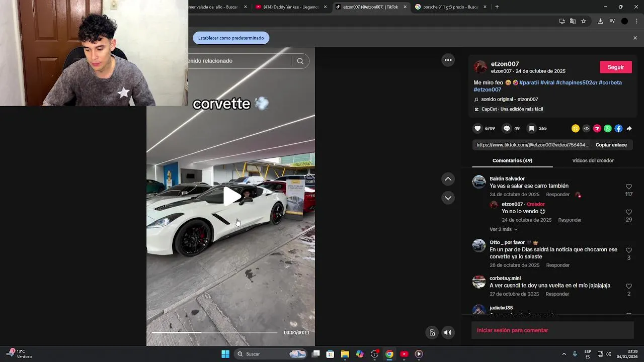Share the video to WhatsApp

click(x=608, y=128)
